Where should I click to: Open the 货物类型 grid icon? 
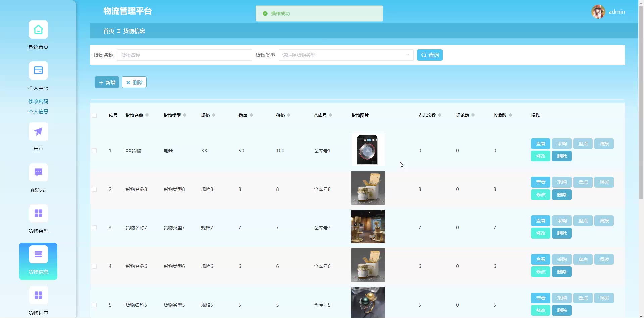tap(38, 214)
